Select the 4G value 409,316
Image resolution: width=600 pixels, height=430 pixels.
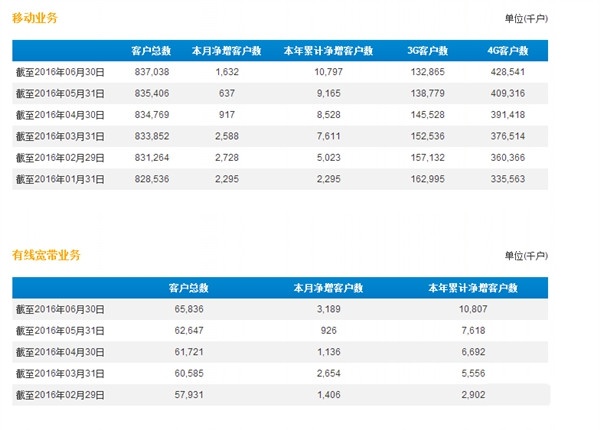point(508,93)
